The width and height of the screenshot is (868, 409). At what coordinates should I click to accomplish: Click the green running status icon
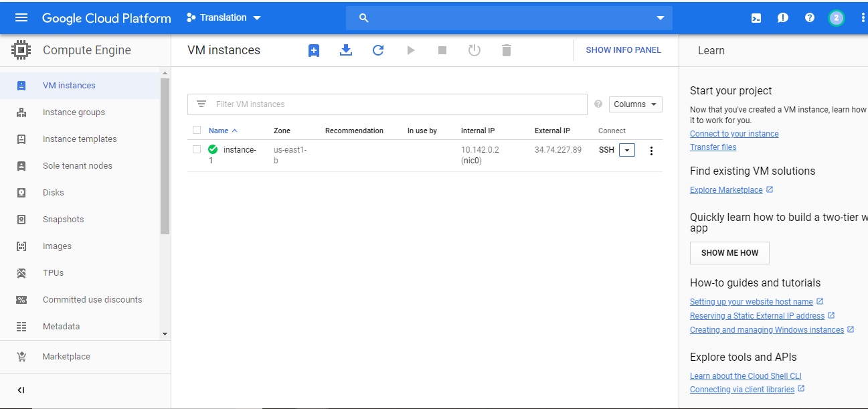213,149
